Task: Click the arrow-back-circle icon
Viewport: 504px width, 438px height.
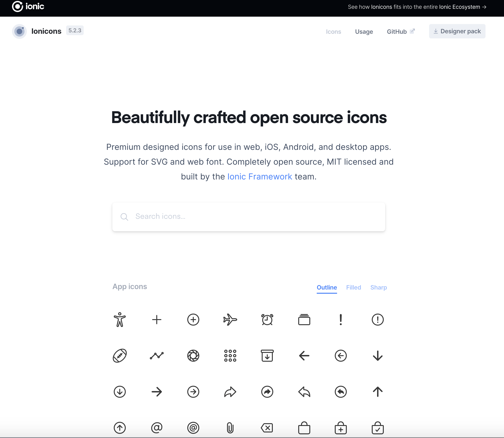Action: tap(341, 356)
